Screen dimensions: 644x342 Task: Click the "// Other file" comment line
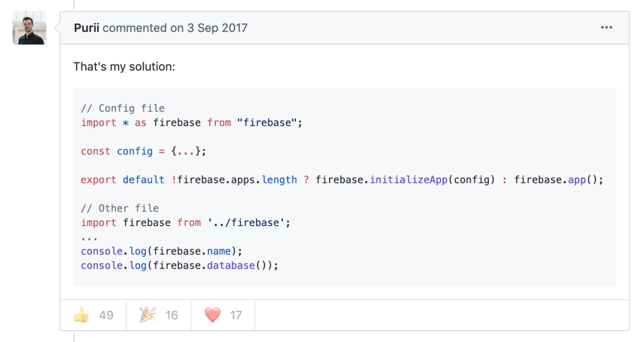tap(120, 208)
